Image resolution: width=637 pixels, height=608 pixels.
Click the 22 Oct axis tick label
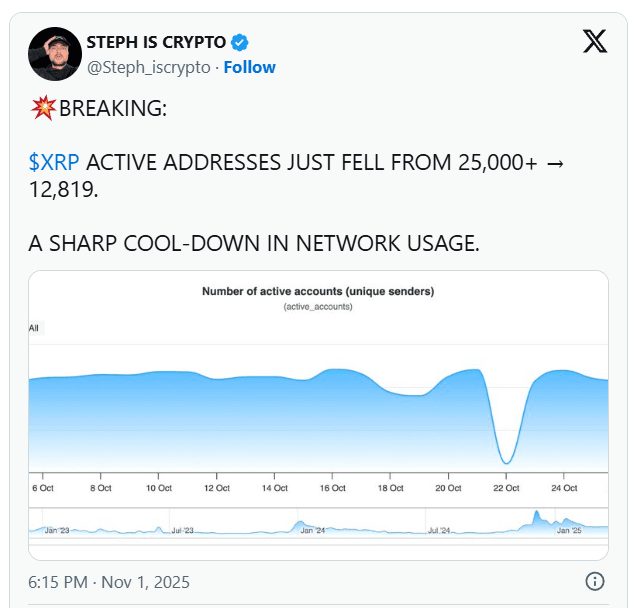tap(506, 488)
